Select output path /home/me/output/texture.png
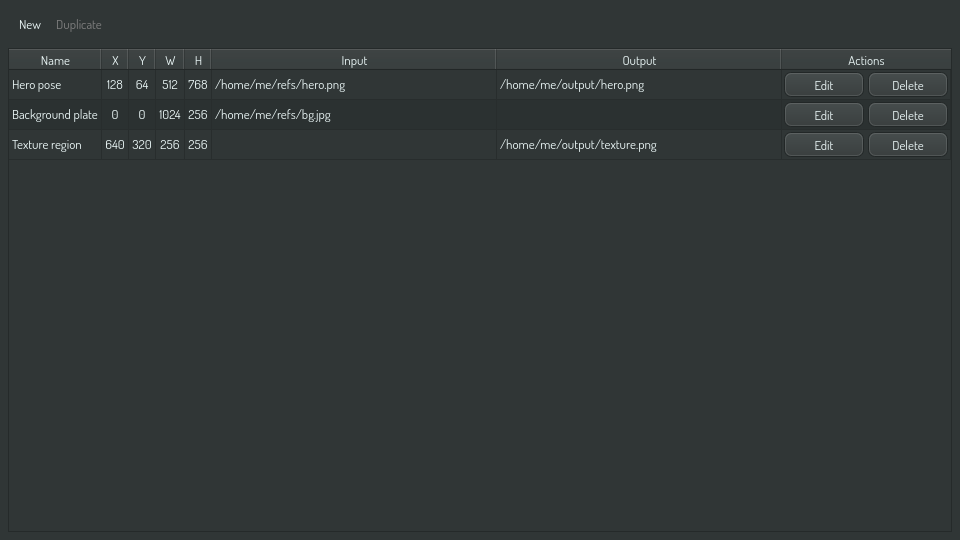Image resolution: width=960 pixels, height=540 pixels. coord(639,145)
